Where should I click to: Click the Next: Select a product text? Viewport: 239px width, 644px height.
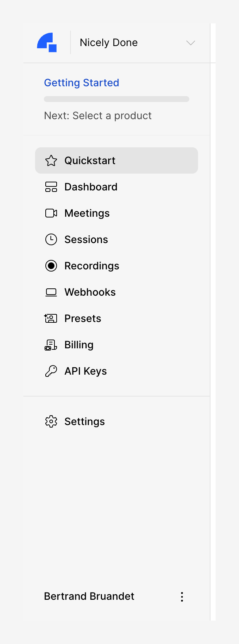click(x=98, y=115)
